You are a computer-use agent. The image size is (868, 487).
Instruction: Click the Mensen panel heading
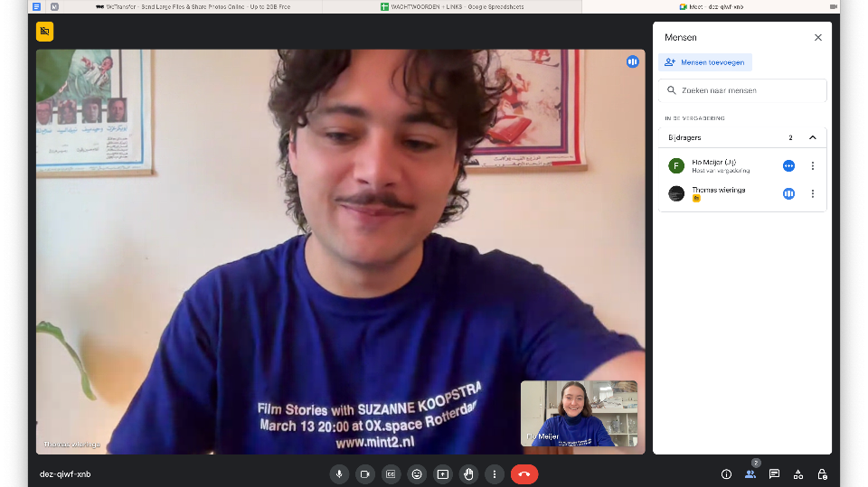(x=681, y=38)
